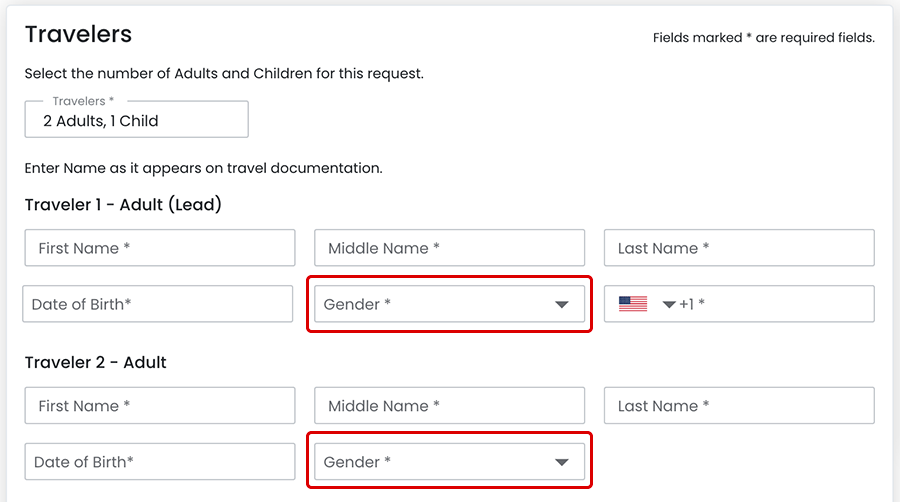Expand the phone country code arrow
The width and height of the screenshot is (900, 502).
pos(669,304)
